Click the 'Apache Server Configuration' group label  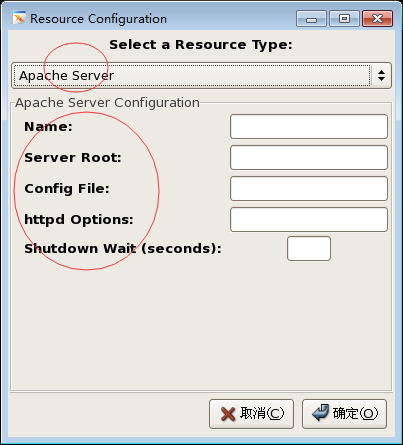(107, 103)
